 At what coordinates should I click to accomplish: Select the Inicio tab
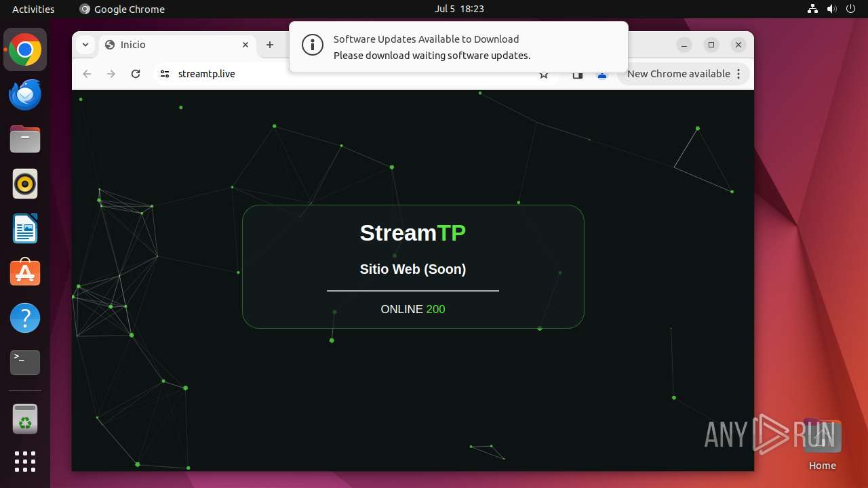178,45
